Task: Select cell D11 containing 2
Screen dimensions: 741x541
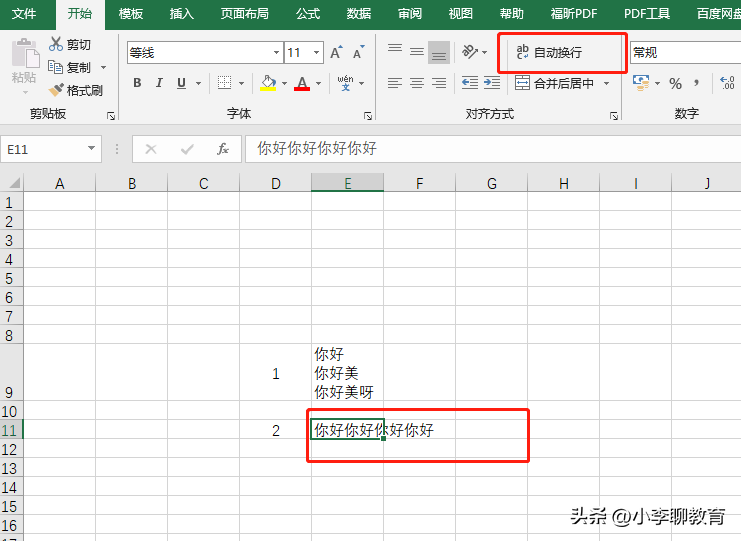Action: pos(276,429)
